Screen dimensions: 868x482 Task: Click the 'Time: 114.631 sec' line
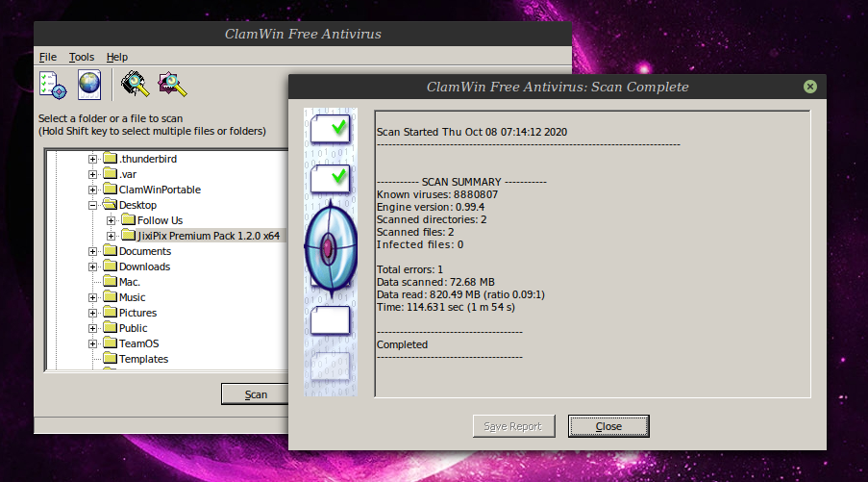point(446,307)
